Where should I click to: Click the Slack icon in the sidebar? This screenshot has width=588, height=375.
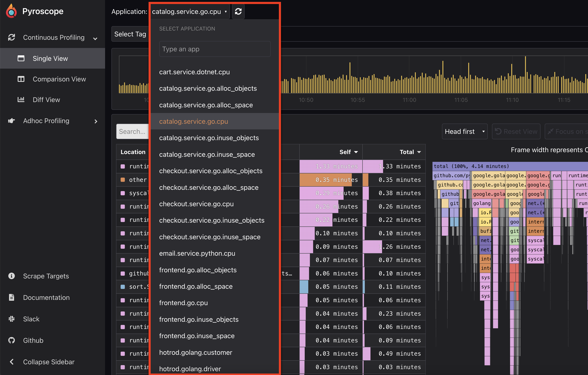pos(12,319)
